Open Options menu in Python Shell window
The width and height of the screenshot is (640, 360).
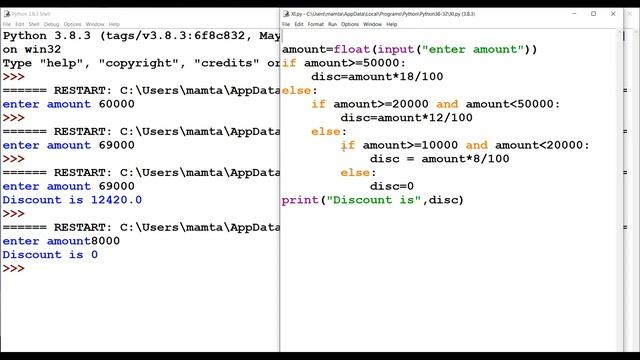coord(72,24)
